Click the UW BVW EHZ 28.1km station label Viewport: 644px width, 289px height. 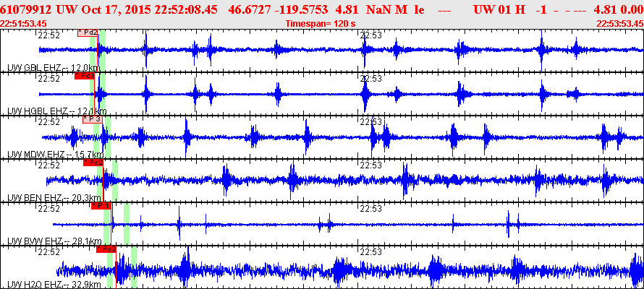(54, 241)
